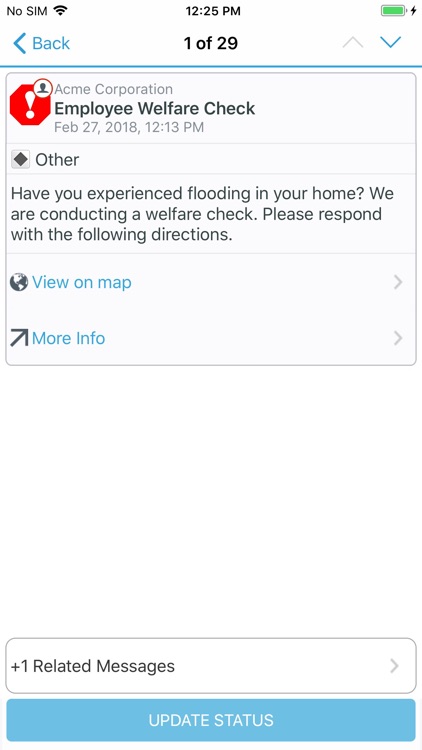
Task: Tap the person badge on the alert icon
Action: (43, 88)
